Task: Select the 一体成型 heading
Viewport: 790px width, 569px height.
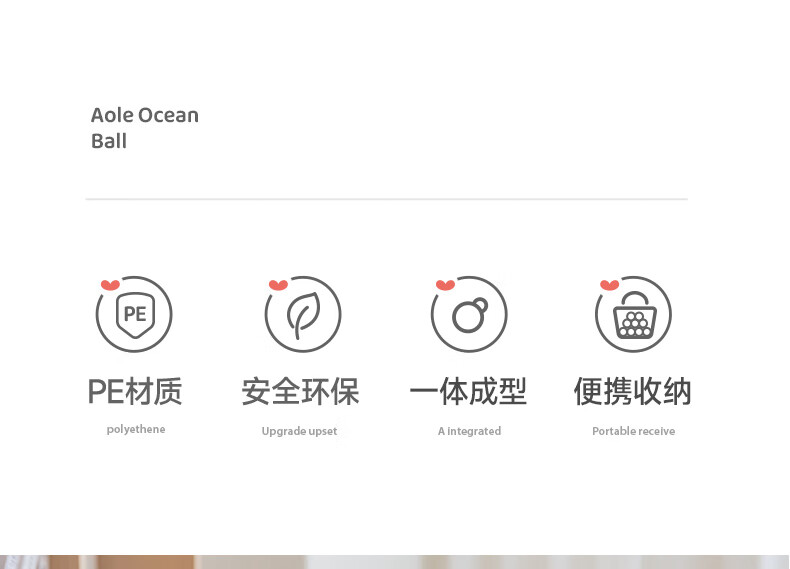Action: 468,391
